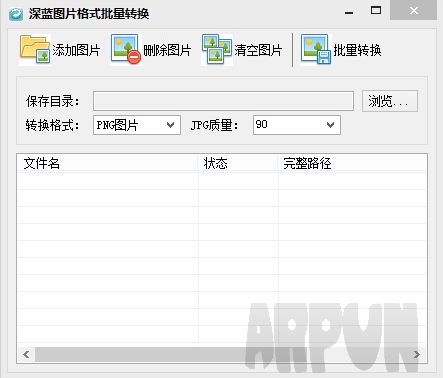Image resolution: width=443 pixels, height=378 pixels.
Task: Maximize the application window
Action: pos(376,10)
